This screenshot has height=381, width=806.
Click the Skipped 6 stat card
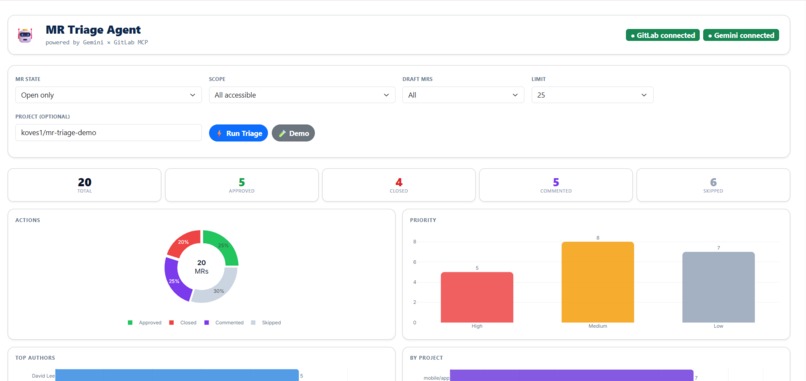pos(713,185)
